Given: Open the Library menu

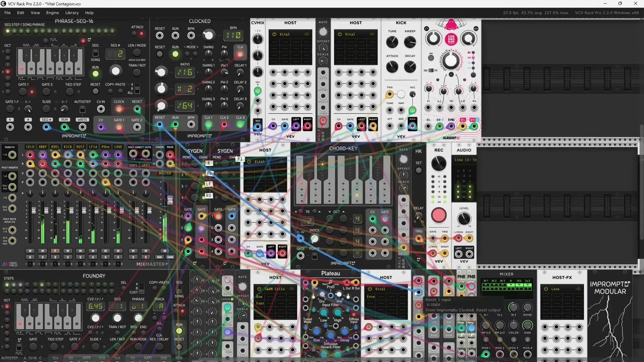Looking at the screenshot, I should 72,13.
